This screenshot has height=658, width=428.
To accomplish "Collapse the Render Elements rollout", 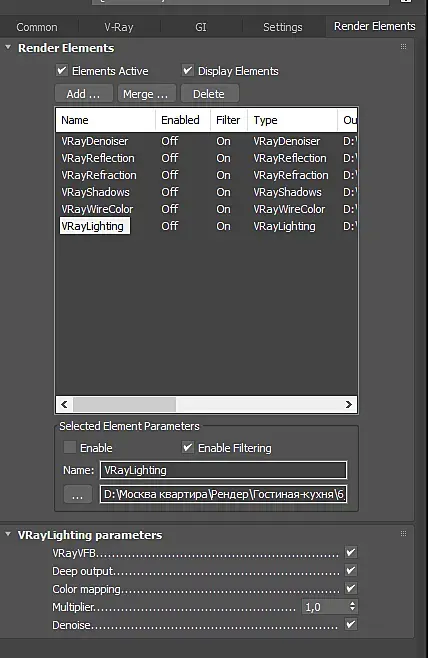I will (x=8, y=47).
